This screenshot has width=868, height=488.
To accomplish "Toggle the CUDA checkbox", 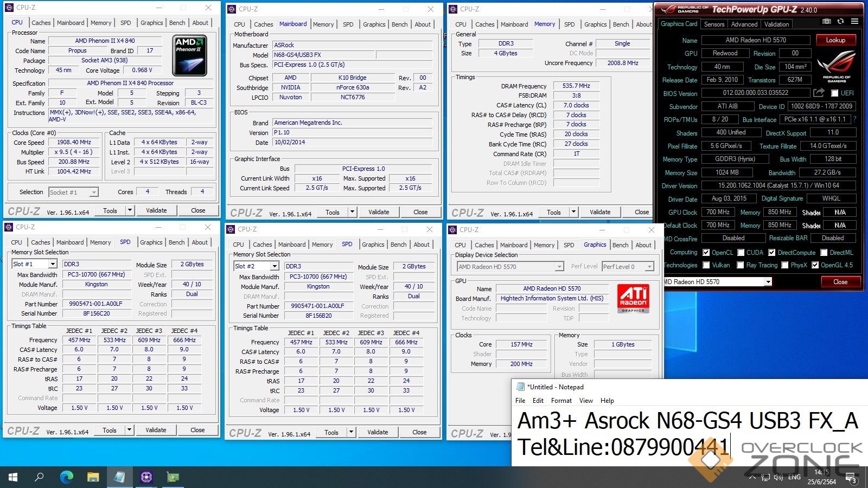I will click(741, 253).
